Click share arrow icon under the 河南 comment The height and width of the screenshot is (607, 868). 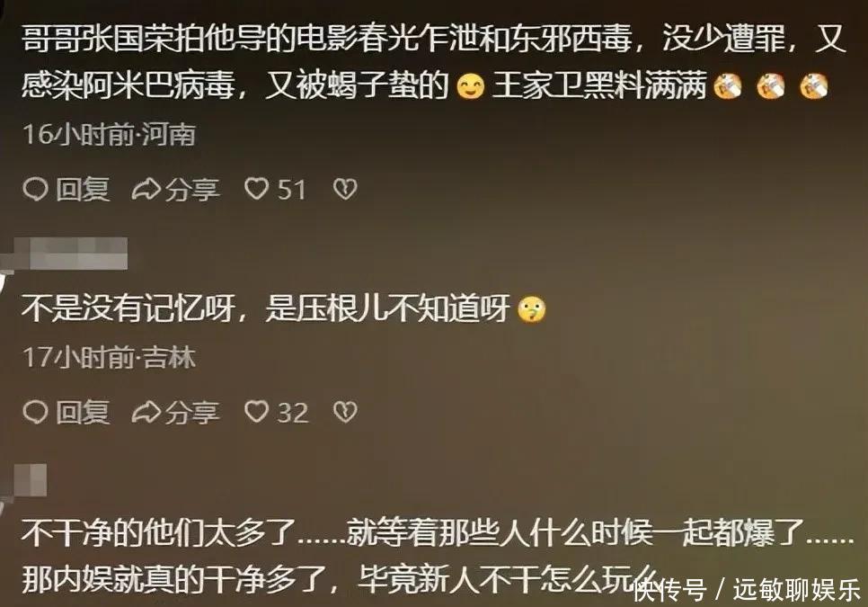(x=146, y=190)
